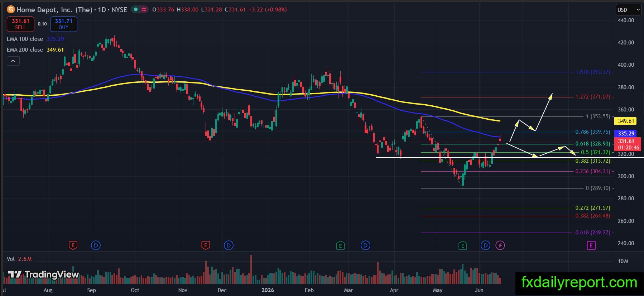The height and width of the screenshot is (296, 644).
Task: Select the -0.272 (271.57) Fibonacci level
Action: [592, 208]
